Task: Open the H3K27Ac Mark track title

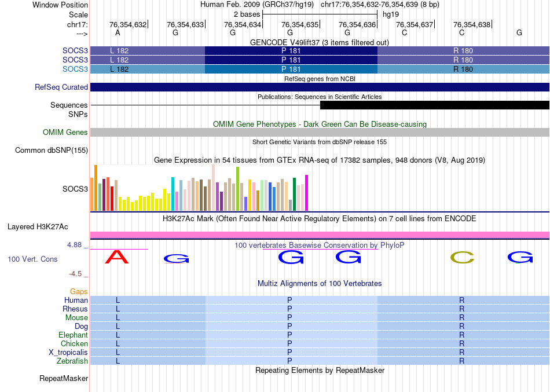Action: pyautogui.click(x=320, y=219)
